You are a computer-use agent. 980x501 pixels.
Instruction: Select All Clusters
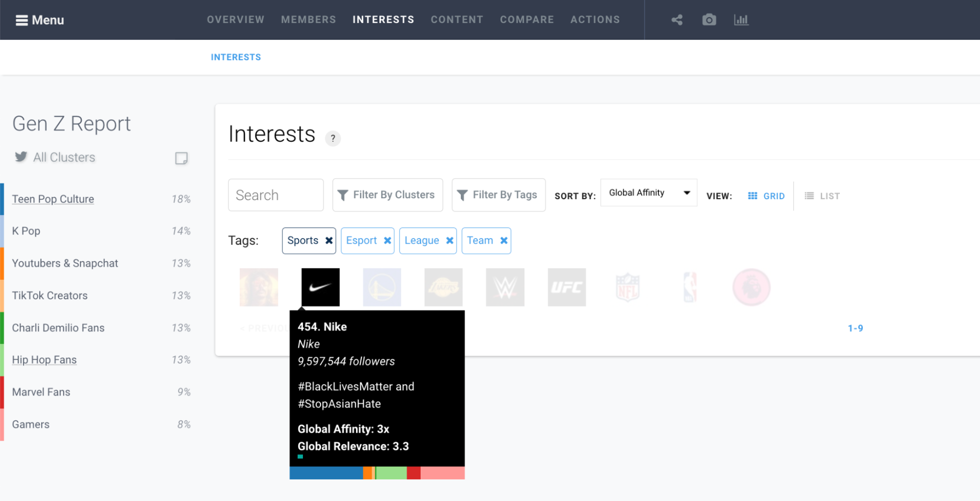64,157
